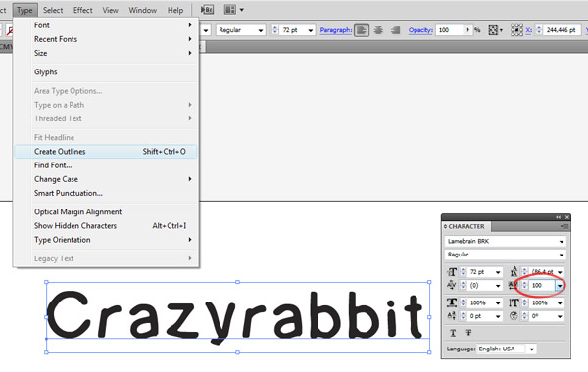
Task: Open the Opacity panel link
Action: tap(420, 30)
